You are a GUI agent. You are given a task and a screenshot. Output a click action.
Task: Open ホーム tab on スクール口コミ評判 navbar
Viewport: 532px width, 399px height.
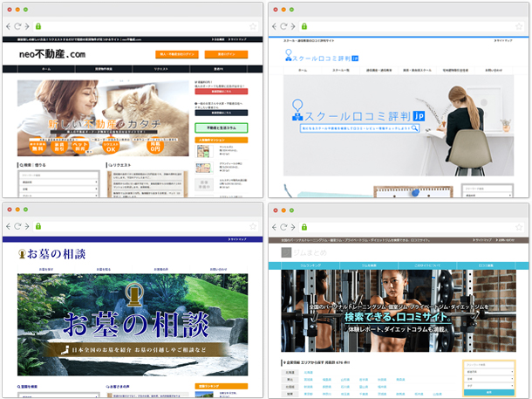point(303,71)
